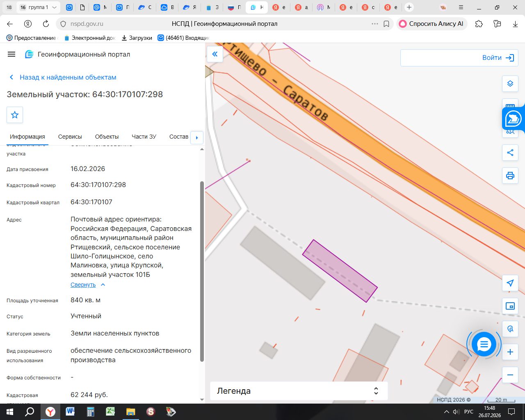Open the Загрузки bookmark
Viewport: 525px width, 420px height.
pos(137,38)
